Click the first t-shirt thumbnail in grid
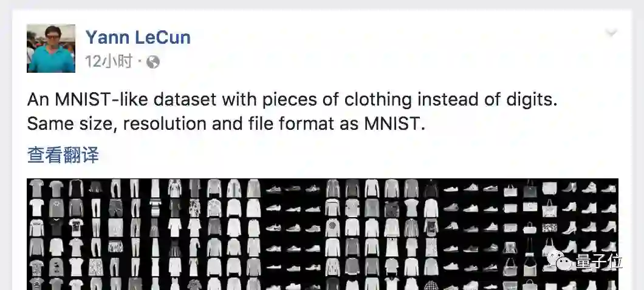This screenshot has width=644, height=290. point(36,188)
